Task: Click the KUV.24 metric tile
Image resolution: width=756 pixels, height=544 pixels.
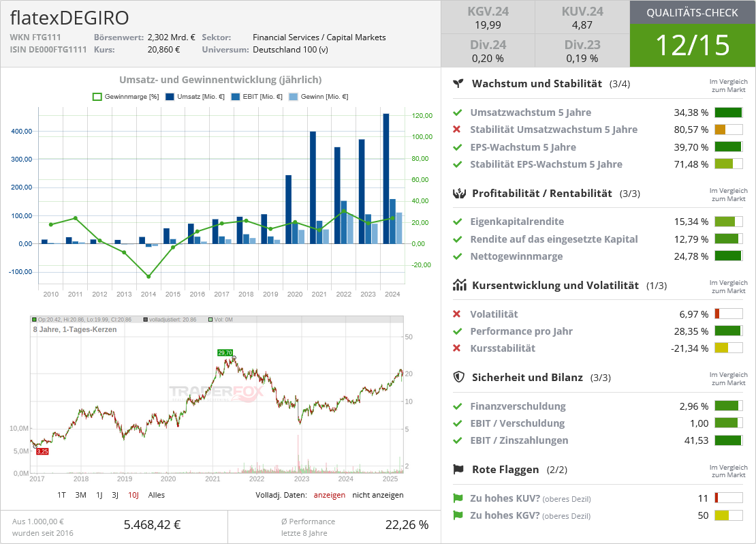Action: (x=582, y=17)
